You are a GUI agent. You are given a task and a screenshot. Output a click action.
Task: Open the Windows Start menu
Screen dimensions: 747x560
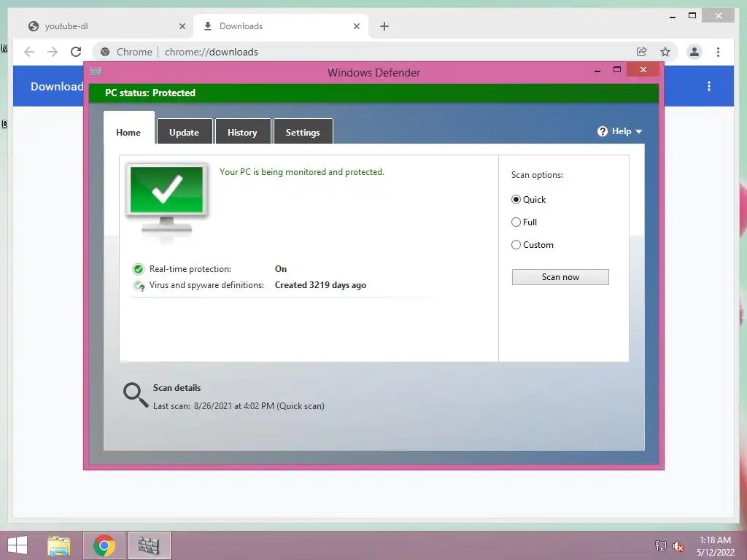coord(18,545)
